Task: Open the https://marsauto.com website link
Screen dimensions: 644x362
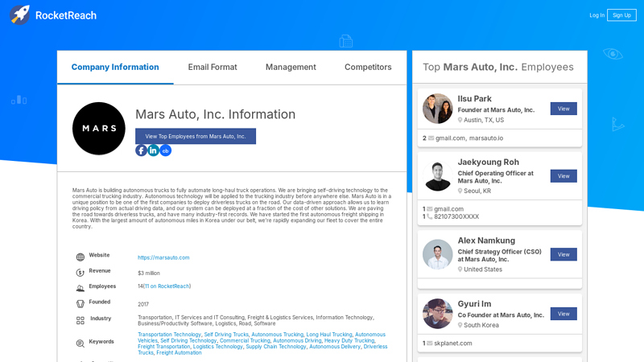Action: pyautogui.click(x=163, y=257)
